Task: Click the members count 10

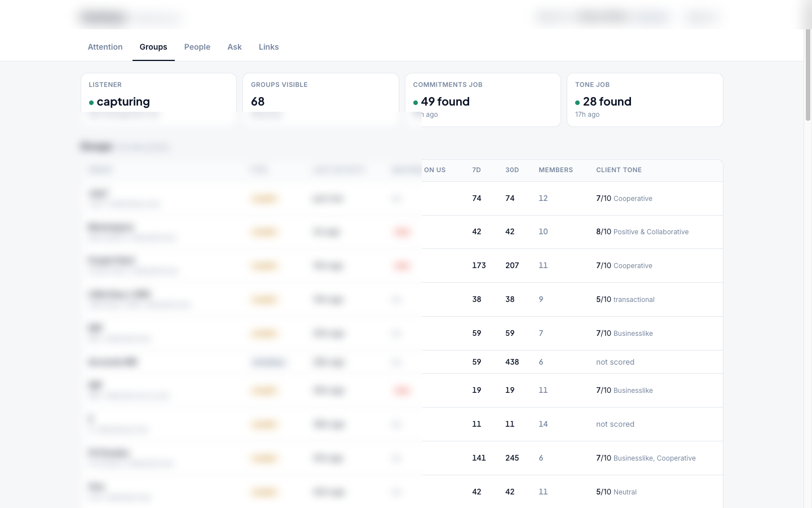Action: (x=543, y=231)
